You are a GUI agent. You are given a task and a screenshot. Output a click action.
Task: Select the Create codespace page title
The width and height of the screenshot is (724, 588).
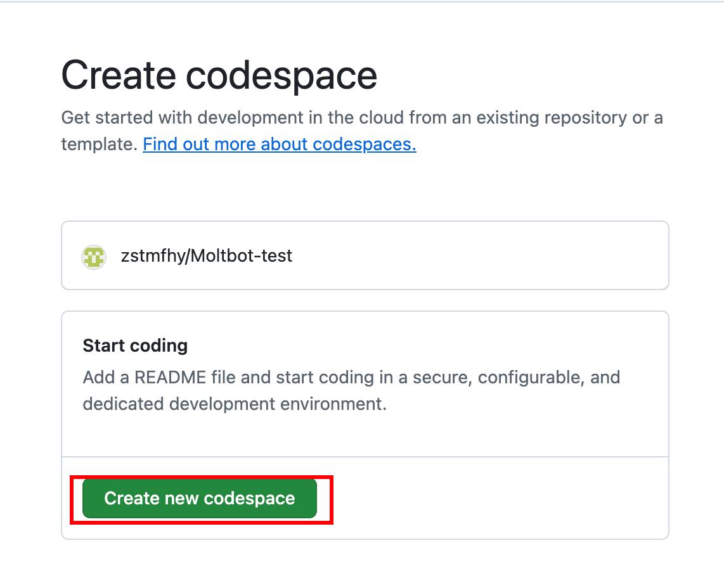[x=219, y=75]
